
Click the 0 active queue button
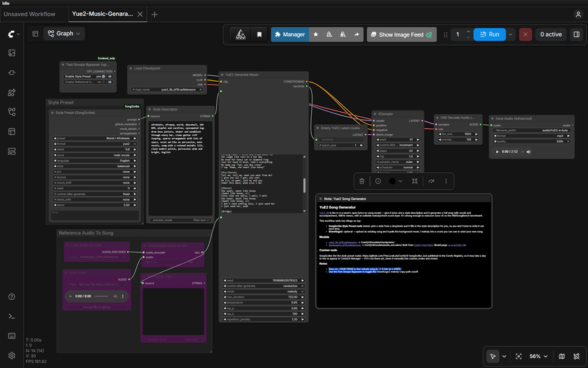pos(551,34)
